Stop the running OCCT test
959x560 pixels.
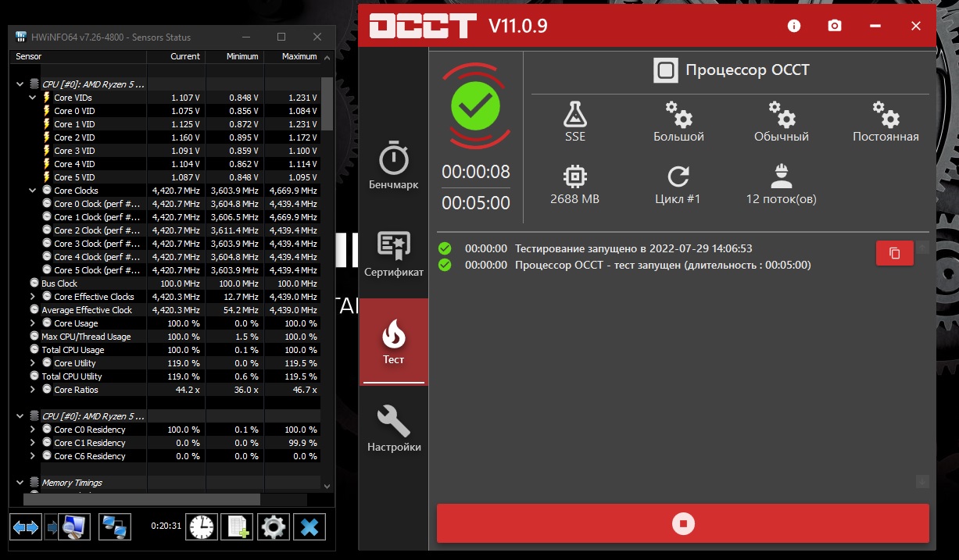[682, 523]
